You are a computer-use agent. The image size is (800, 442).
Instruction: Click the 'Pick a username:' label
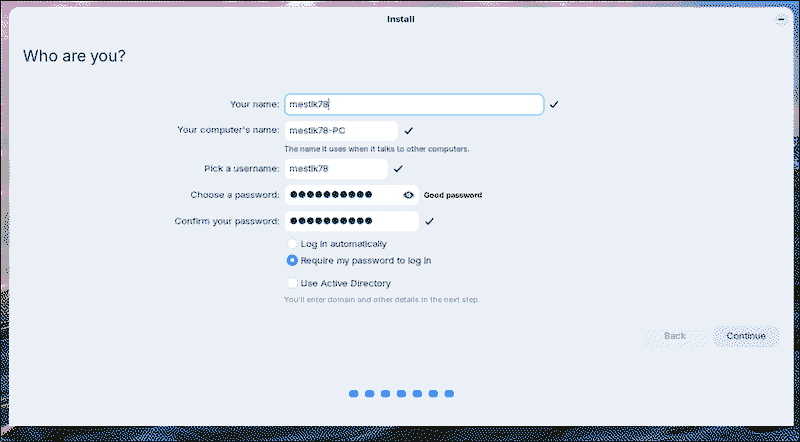[242, 168]
